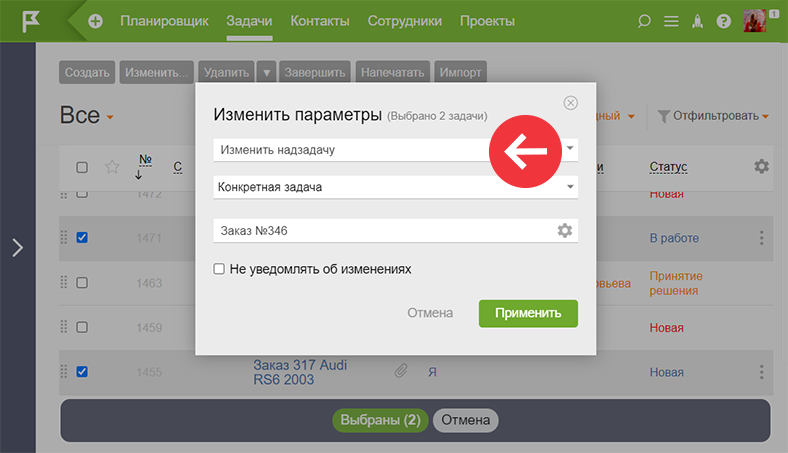Open the arrow dropdown next to Удалить
The image size is (788, 453).
pos(266,72)
